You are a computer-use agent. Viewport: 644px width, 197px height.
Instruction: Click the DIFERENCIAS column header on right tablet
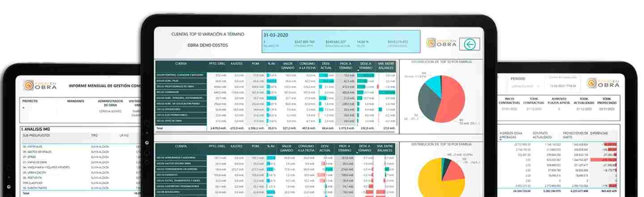click(599, 133)
